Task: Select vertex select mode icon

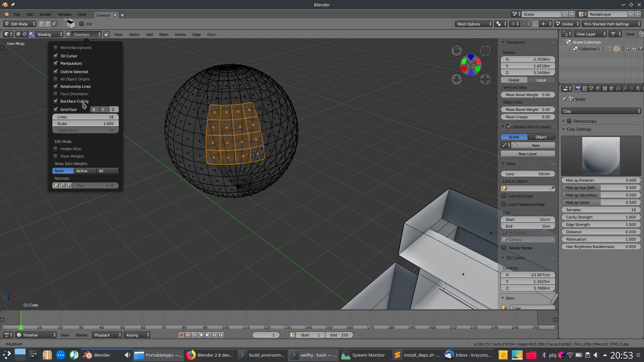Action: pos(41,24)
